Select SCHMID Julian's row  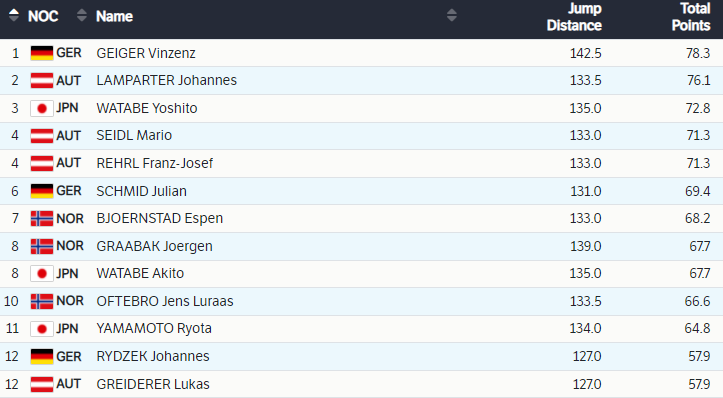point(362,191)
